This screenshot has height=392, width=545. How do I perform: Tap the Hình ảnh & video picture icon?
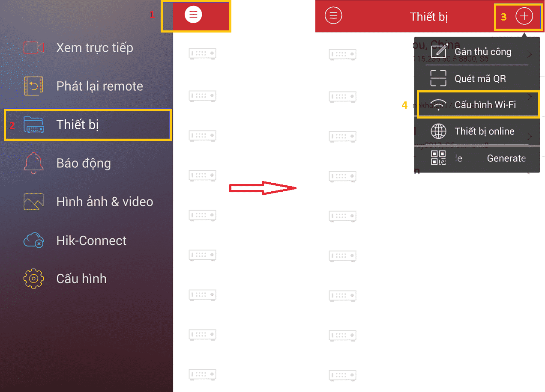[34, 202]
